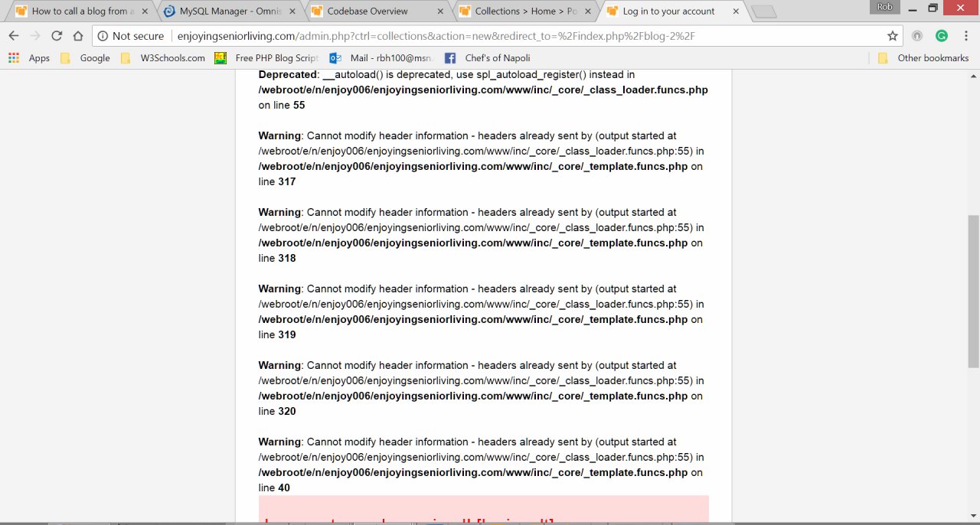Click the scrollbar down arrow

pyautogui.click(x=973, y=517)
